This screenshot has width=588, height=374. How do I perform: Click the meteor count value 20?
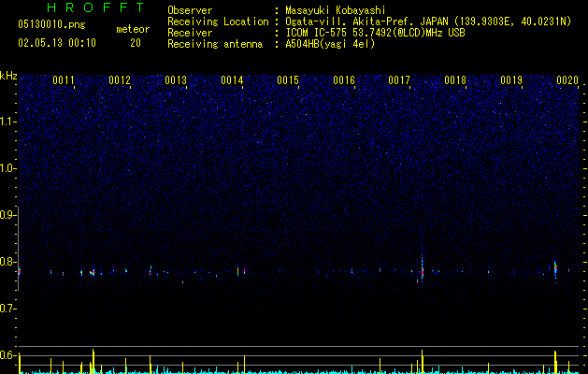point(136,43)
